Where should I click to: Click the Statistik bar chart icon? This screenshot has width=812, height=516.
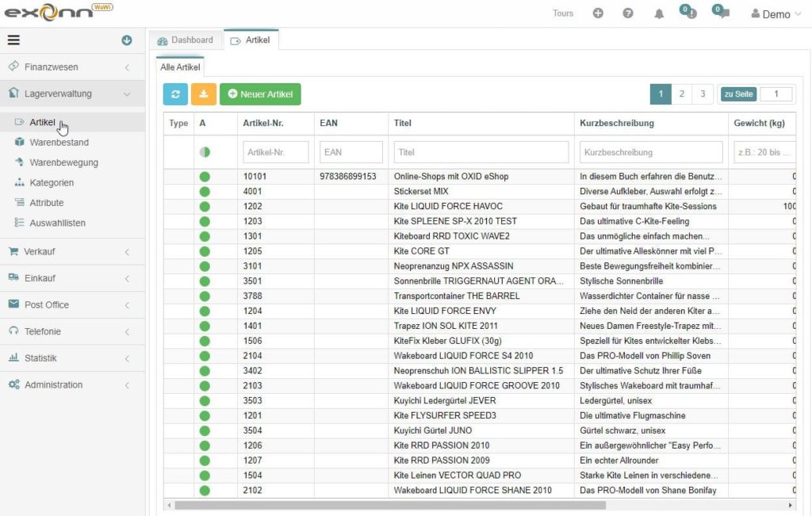coord(13,357)
